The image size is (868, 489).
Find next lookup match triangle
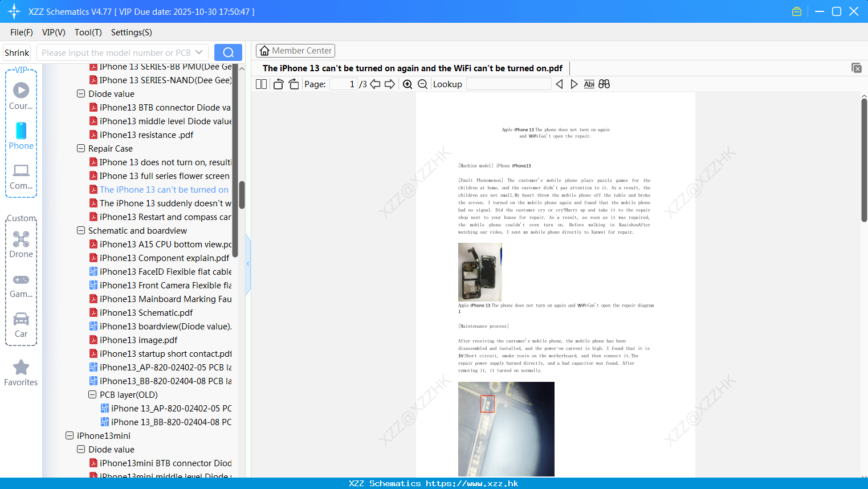click(574, 84)
